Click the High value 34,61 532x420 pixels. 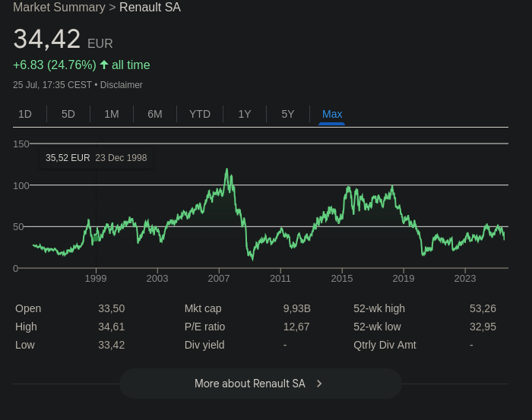tap(111, 327)
